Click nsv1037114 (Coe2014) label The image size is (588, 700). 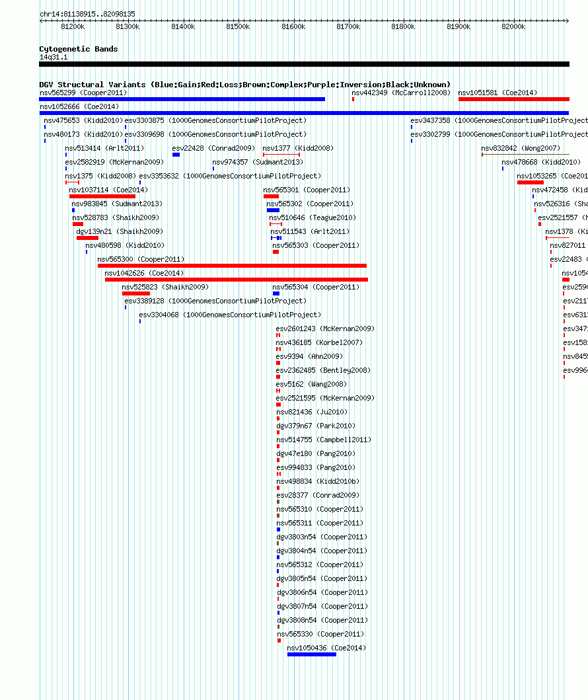click(108, 190)
